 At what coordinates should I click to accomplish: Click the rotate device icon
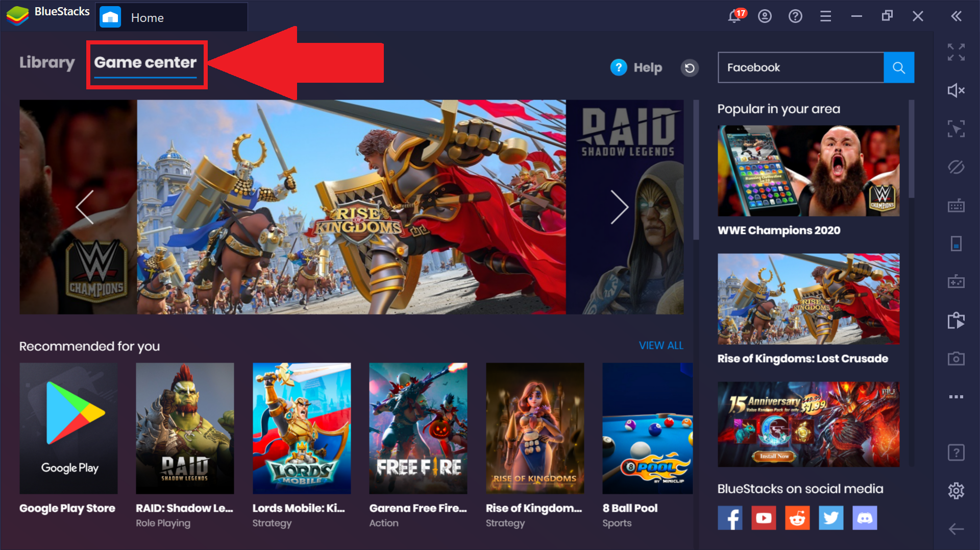click(956, 244)
